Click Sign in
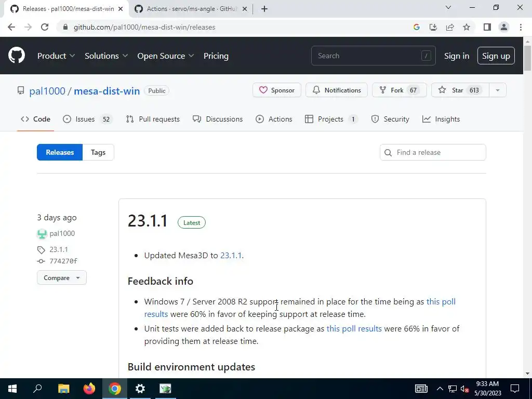The image size is (532, 399). (457, 56)
